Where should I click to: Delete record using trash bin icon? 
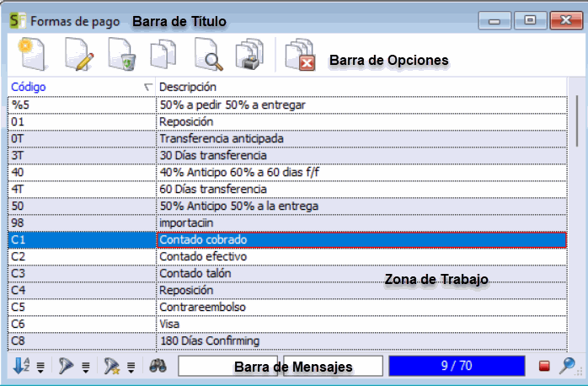click(x=121, y=54)
